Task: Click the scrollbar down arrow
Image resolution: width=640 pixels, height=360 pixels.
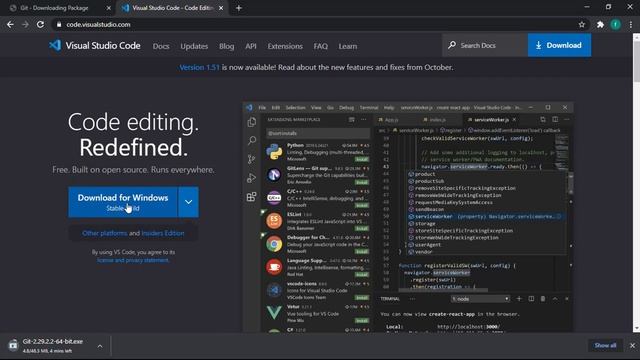Action: [636, 328]
